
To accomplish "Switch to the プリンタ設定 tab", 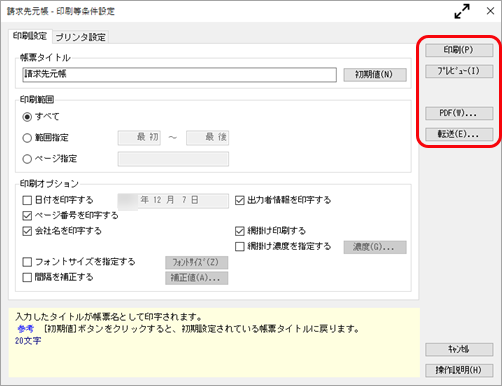I will pos(80,37).
